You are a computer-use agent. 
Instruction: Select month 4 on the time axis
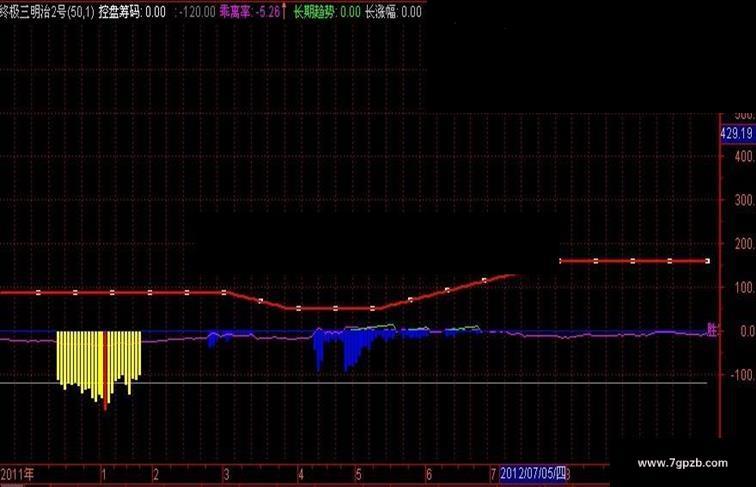click(x=301, y=474)
